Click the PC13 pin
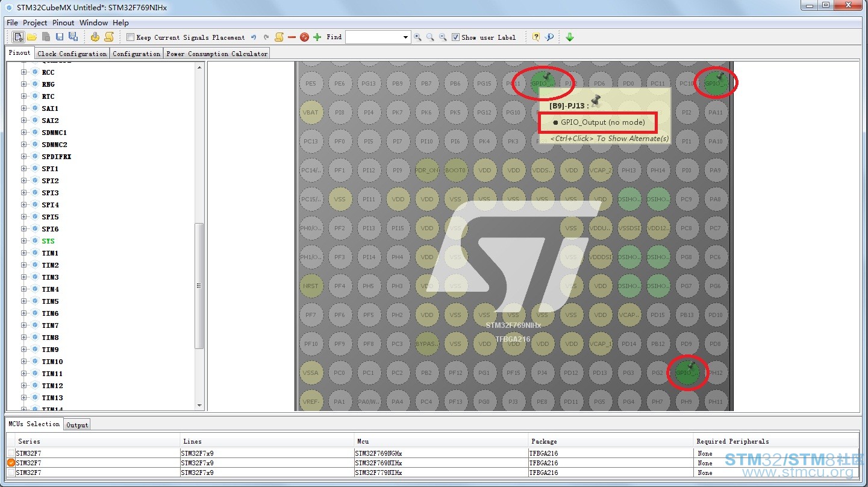Image resolution: width=868 pixels, height=487 pixels. click(311, 141)
